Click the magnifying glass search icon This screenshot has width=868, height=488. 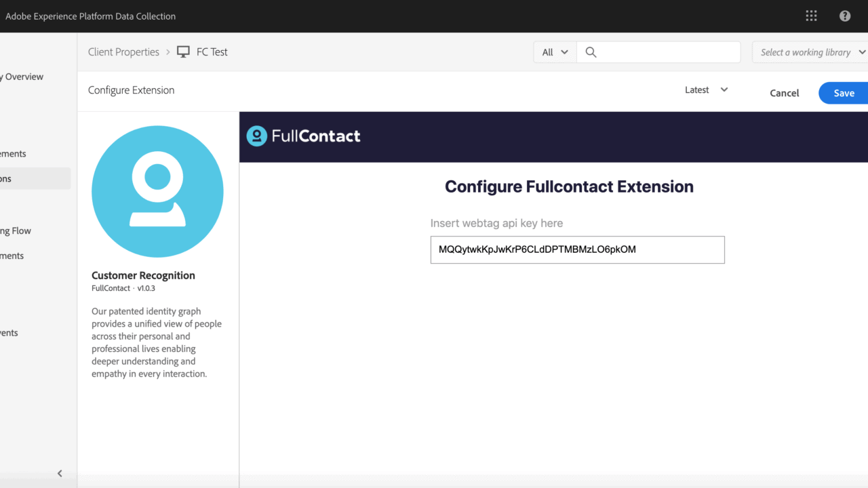(x=591, y=52)
